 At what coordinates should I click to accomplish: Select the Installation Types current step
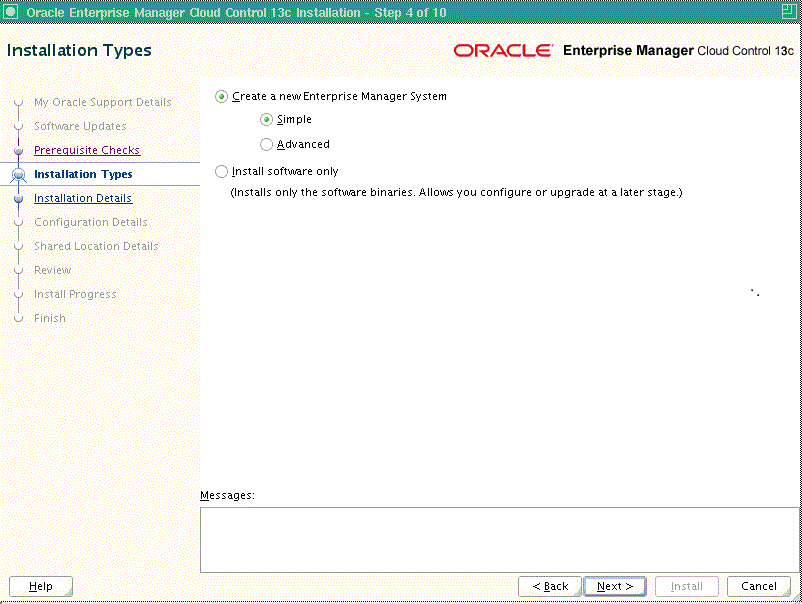83,174
